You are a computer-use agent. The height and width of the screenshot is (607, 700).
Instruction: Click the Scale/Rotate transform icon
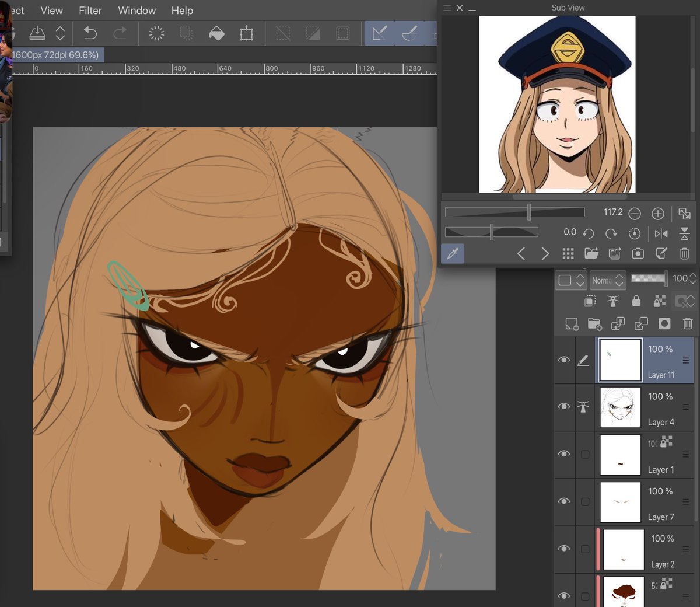(247, 33)
